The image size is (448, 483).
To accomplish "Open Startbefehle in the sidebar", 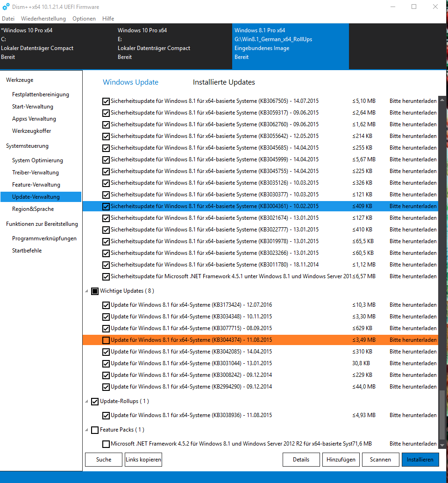I will (x=27, y=251).
